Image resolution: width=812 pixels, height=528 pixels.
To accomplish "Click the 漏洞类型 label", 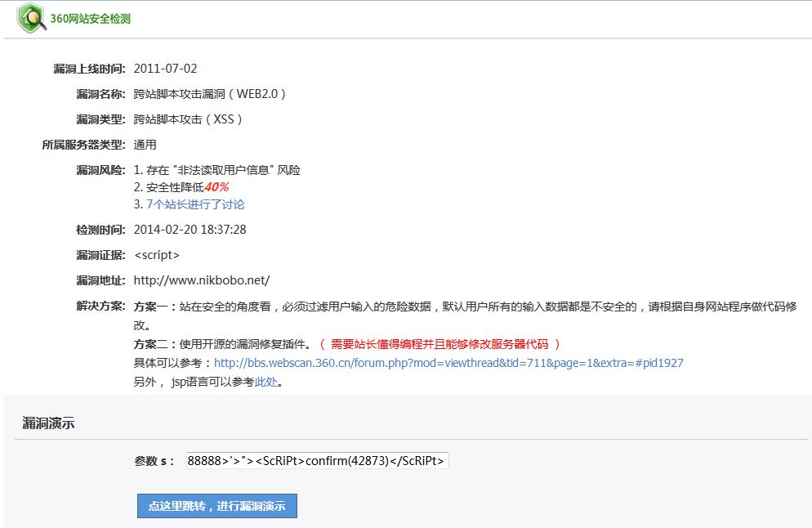I will 100,119.
